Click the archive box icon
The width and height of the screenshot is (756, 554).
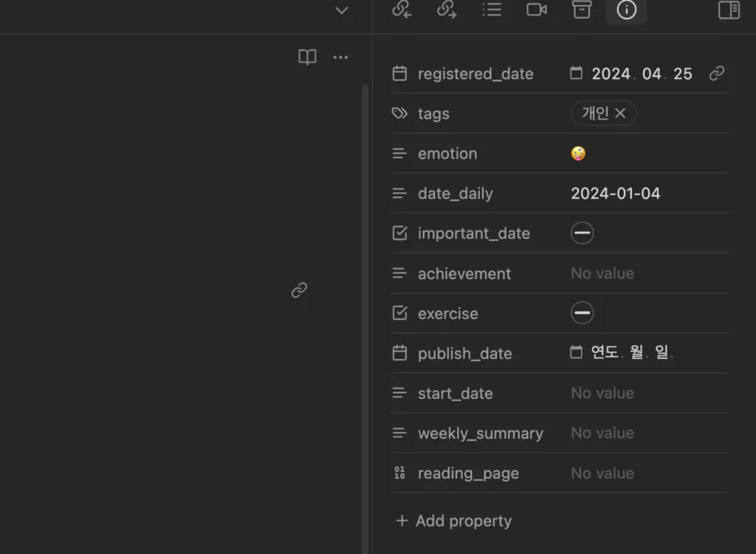[582, 10]
